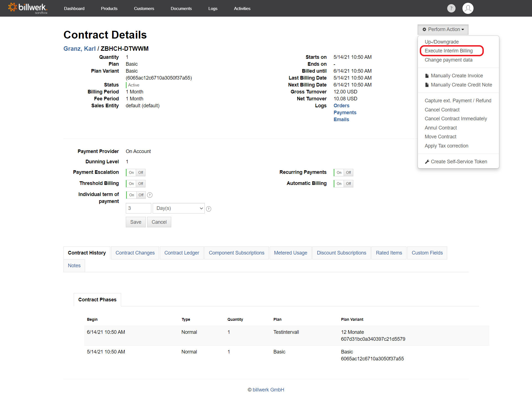
Task: Click phase row beginning 5/14/21 10:50 AM
Action: (287, 355)
